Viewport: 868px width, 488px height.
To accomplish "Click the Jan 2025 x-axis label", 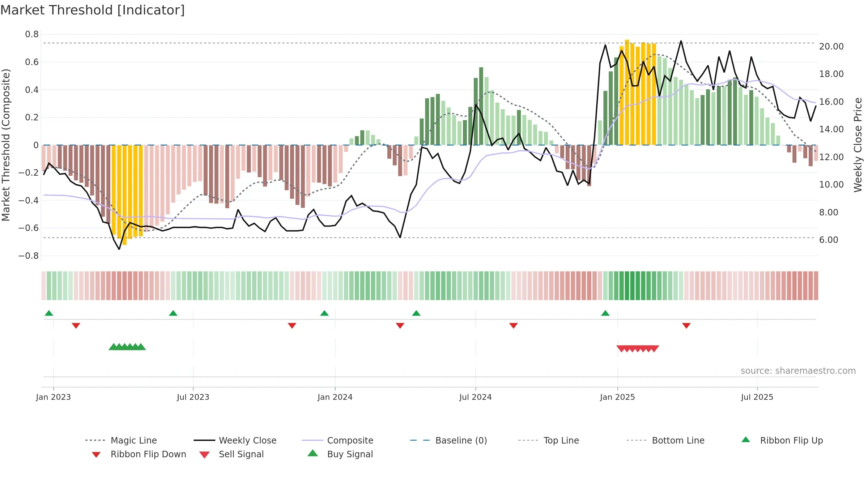I will 618,397.
